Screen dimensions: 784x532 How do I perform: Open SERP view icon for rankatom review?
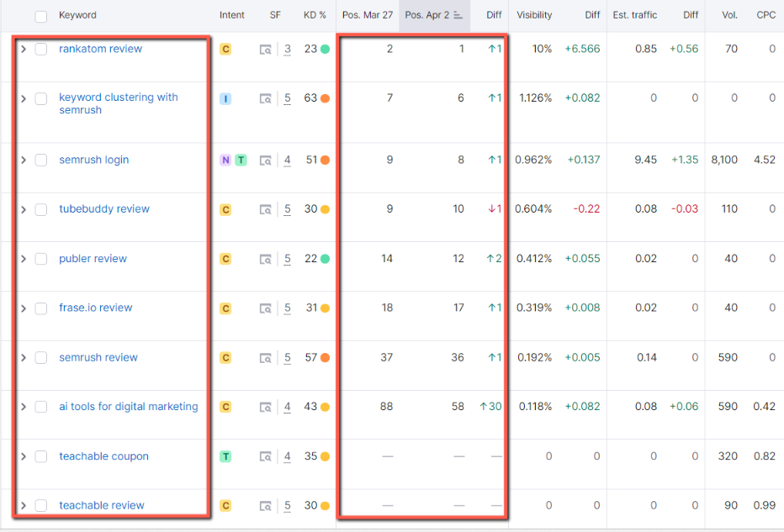[266, 50]
